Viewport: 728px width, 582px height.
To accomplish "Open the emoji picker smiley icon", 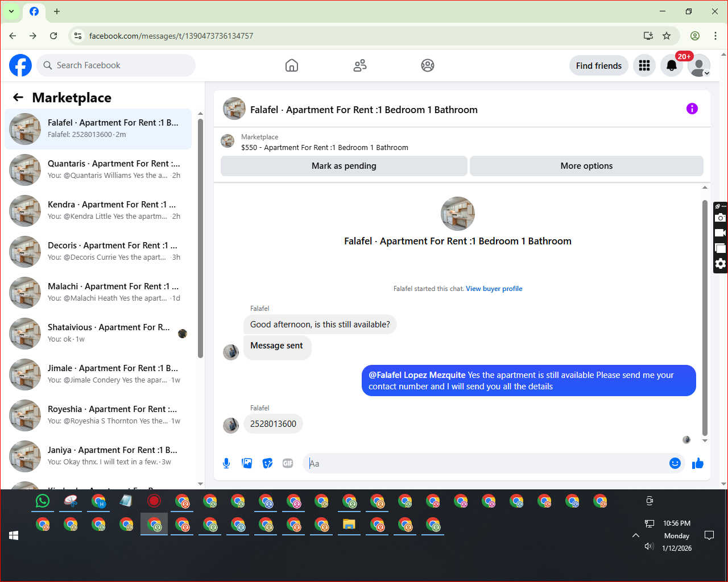I will pos(675,463).
